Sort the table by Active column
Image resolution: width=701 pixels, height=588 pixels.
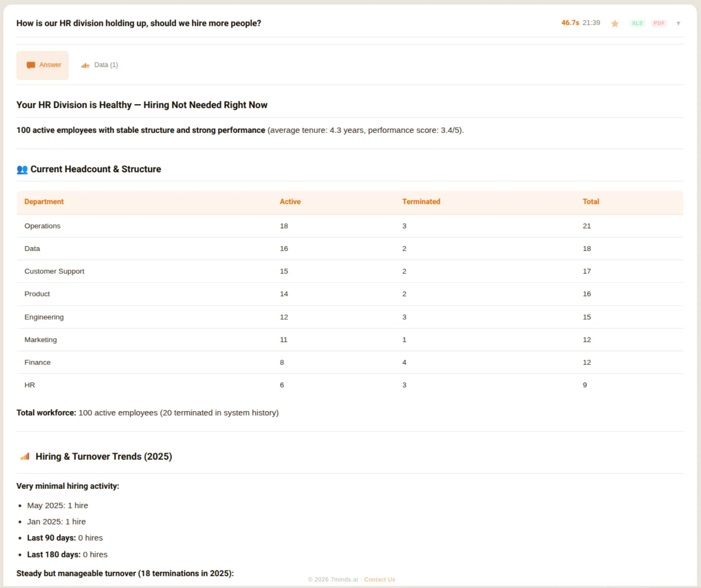(290, 201)
